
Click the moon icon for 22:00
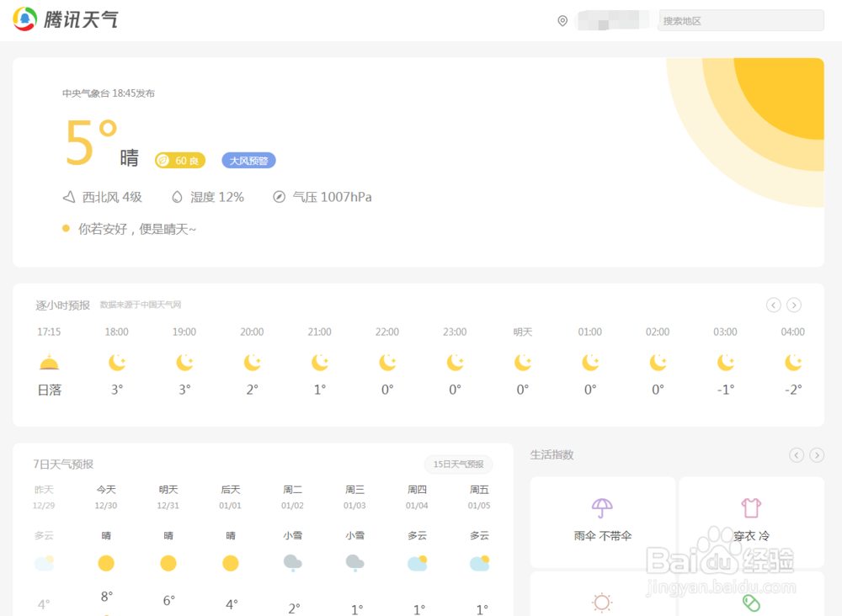click(387, 363)
